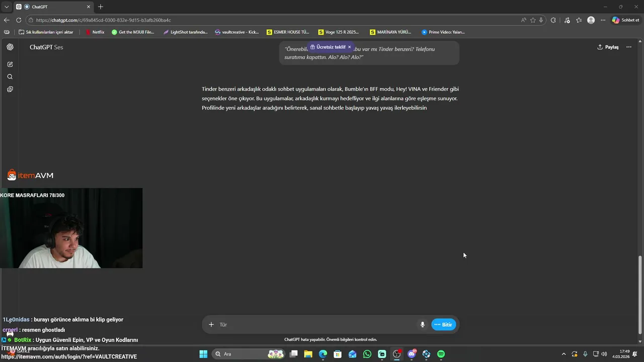
Task: Open Microsoft Store taskbar icon
Action: point(338,354)
